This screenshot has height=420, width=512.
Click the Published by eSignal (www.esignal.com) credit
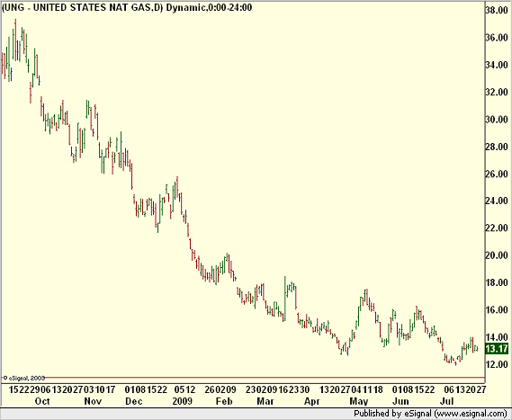coord(430,414)
